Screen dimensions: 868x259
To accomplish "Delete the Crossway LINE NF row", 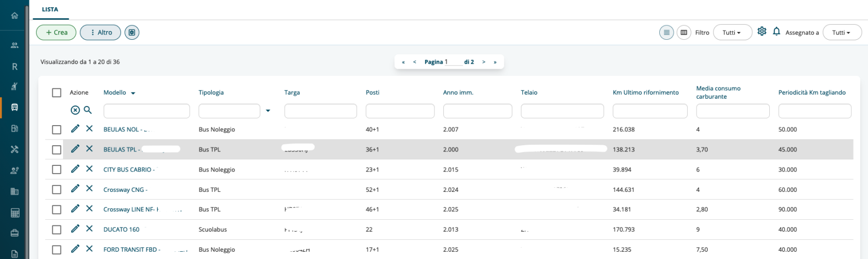I will coord(89,209).
